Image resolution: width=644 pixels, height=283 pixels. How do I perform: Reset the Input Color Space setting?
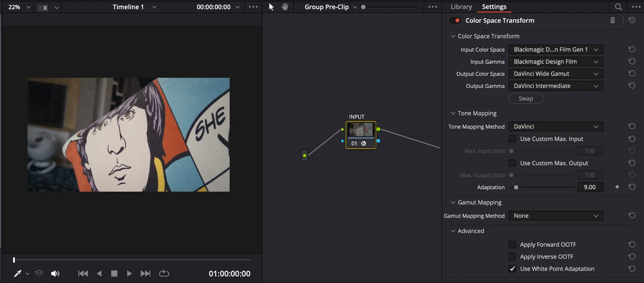pos(632,50)
